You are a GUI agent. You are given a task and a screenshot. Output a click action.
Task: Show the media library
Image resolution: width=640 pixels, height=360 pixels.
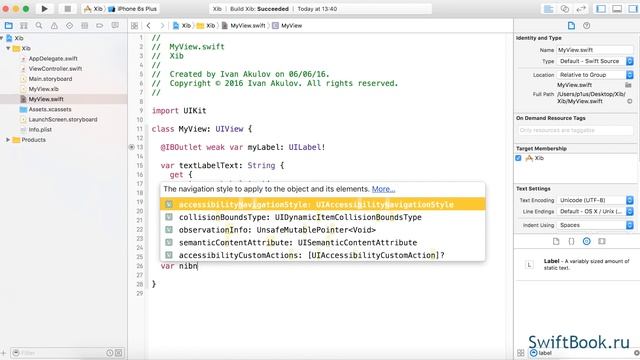pos(602,242)
